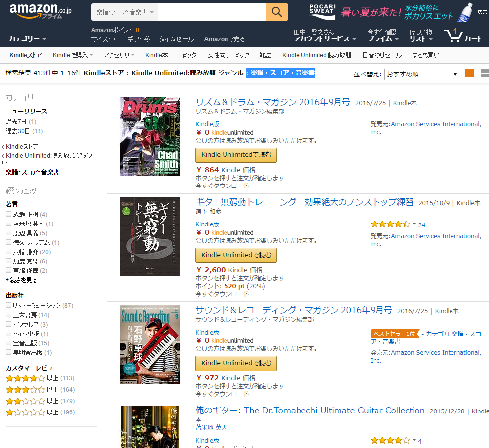Expand author list with 続きを見る
The height and width of the screenshot is (448, 489).
22,280
